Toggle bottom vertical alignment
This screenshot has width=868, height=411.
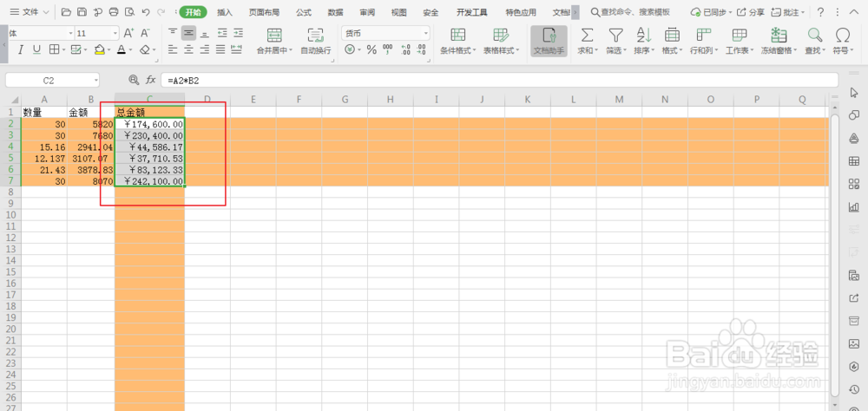point(205,33)
